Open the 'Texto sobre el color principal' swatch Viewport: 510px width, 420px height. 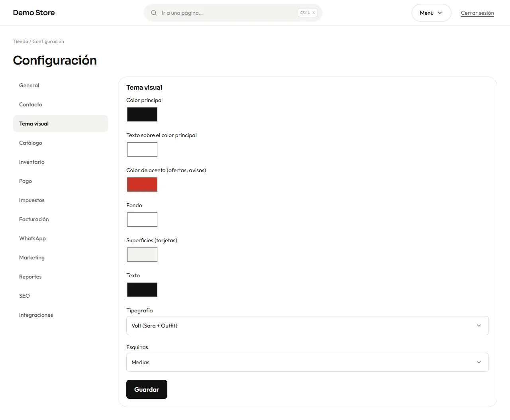142,149
